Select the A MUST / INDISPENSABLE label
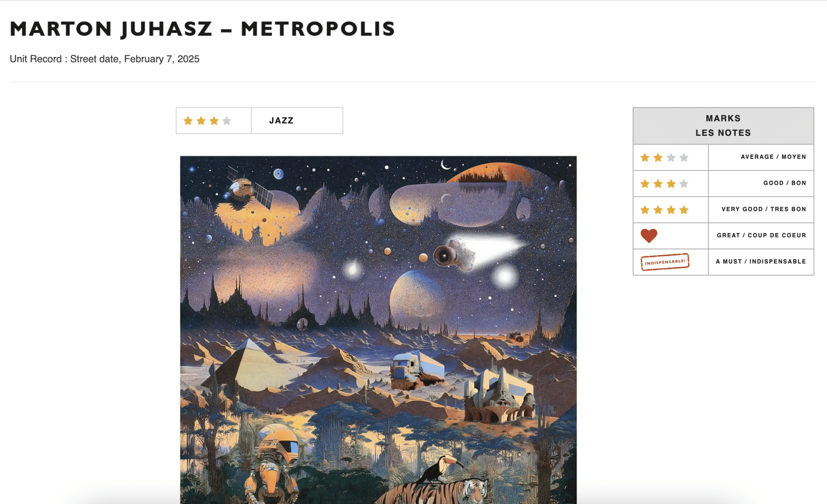The width and height of the screenshot is (827, 504). pyautogui.click(x=761, y=261)
